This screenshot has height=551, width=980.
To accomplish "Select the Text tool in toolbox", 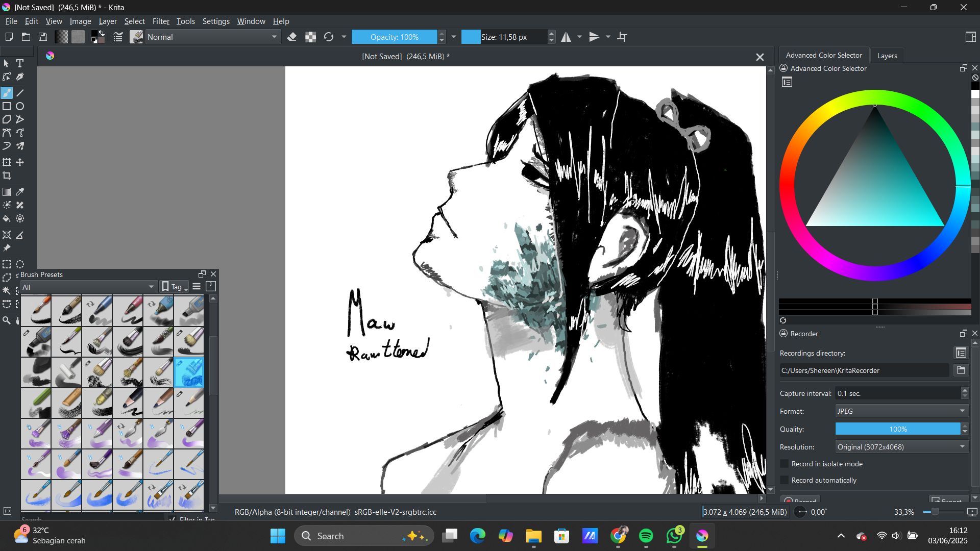I will [20, 63].
